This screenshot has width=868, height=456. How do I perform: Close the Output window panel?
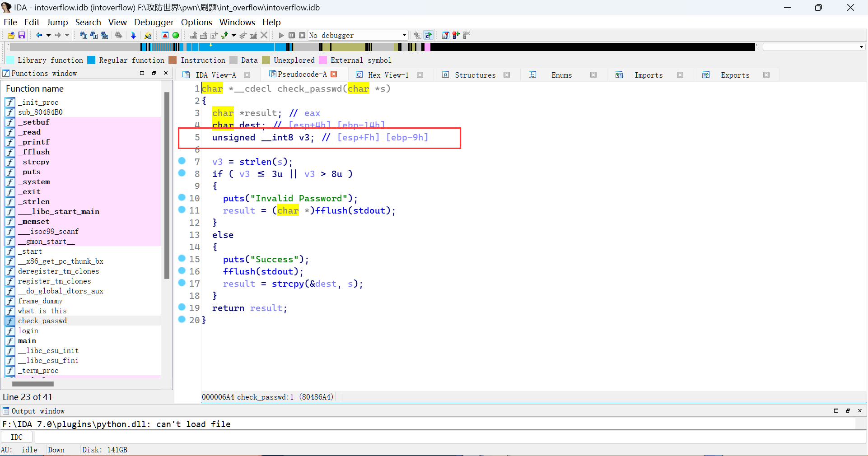[x=860, y=411]
